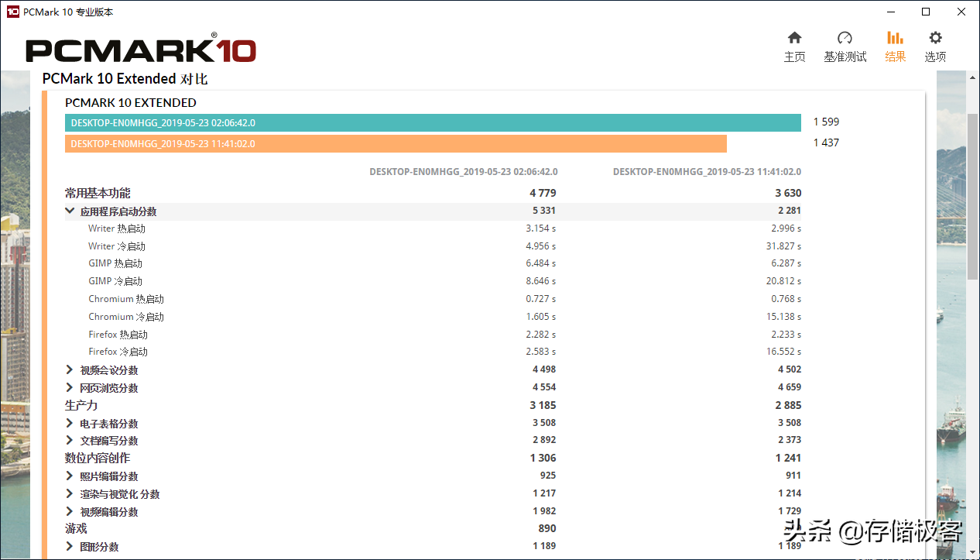The image size is (980, 560).
Task: Select the Chromium 热启动 row label
Action: point(126,299)
